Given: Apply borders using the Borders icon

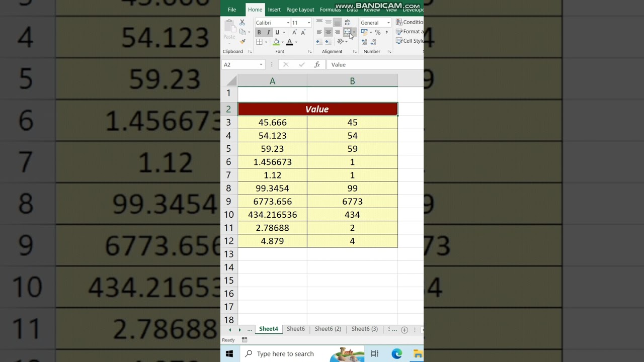Looking at the screenshot, I should pyautogui.click(x=259, y=42).
